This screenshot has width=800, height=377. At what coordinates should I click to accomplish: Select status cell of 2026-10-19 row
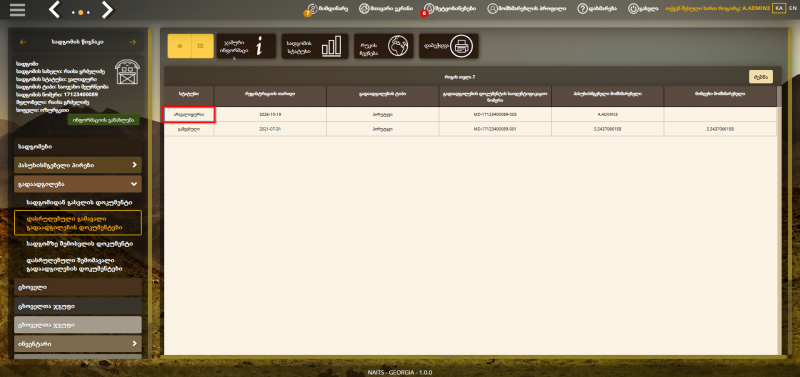tap(189, 115)
